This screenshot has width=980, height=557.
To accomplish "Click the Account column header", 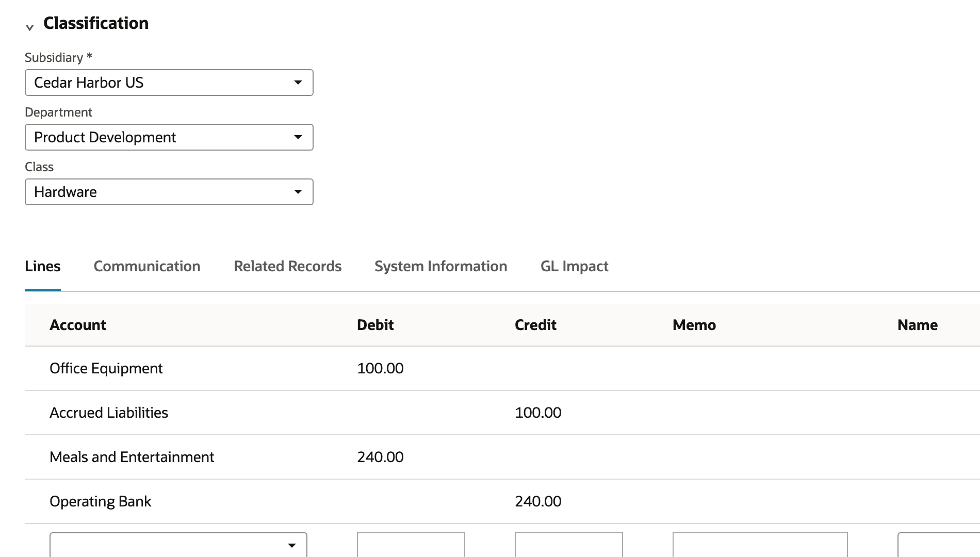I will click(78, 325).
